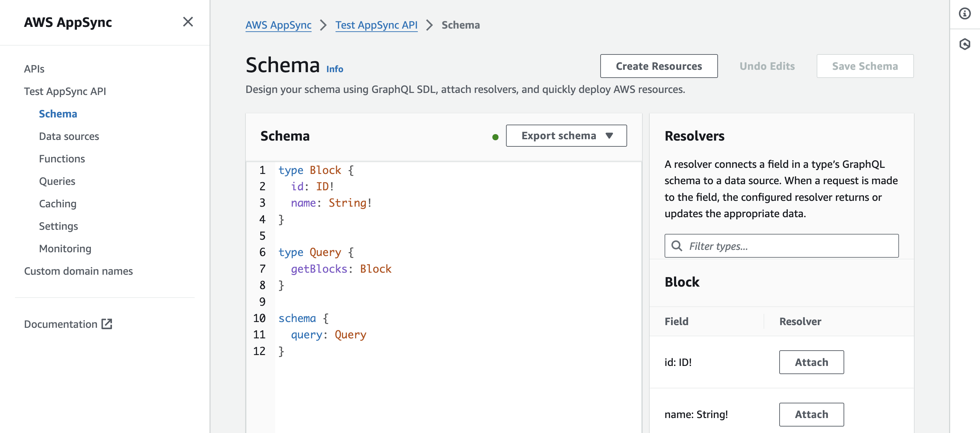Click Test AppSync API breadcrumb link
The height and width of the screenshot is (433, 980).
click(376, 25)
